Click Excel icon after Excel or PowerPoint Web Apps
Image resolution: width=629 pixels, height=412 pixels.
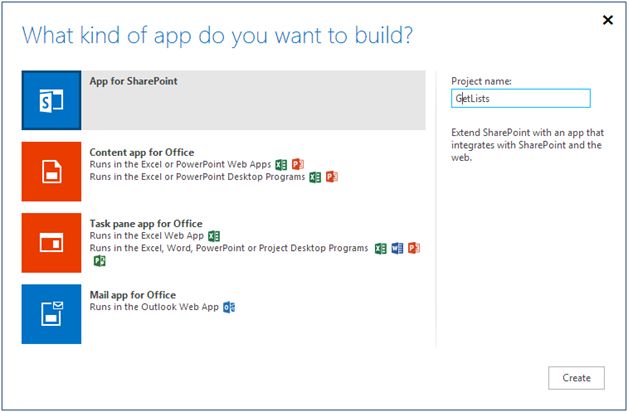click(x=281, y=164)
